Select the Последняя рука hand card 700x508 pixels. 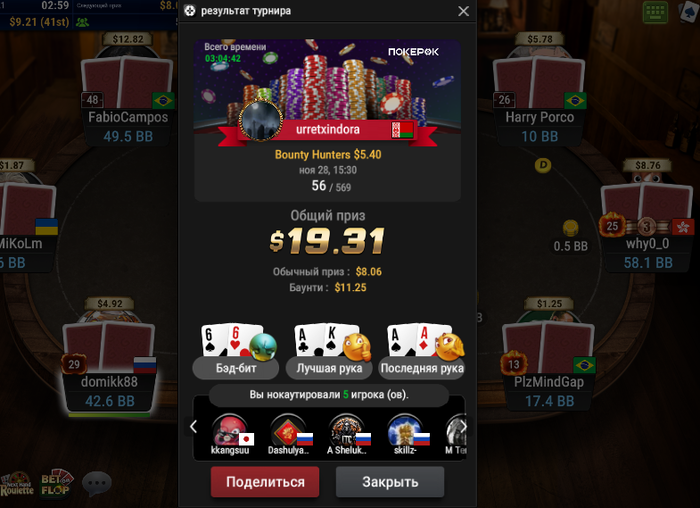(x=422, y=351)
